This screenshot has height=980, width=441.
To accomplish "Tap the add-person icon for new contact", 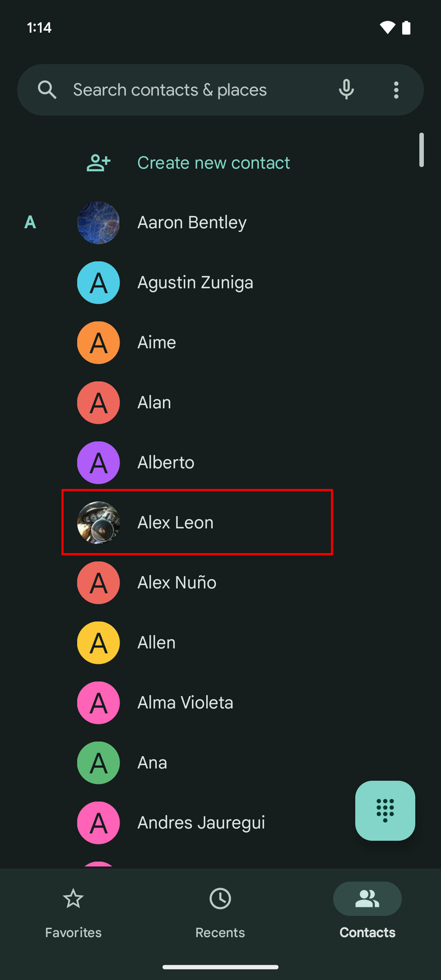I will click(x=99, y=163).
